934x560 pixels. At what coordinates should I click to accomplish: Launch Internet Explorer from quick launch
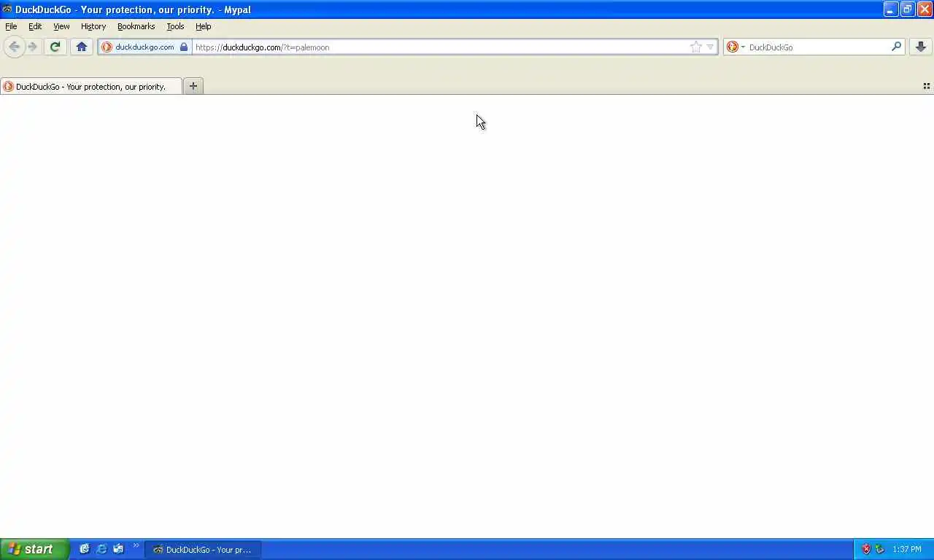tap(101, 549)
